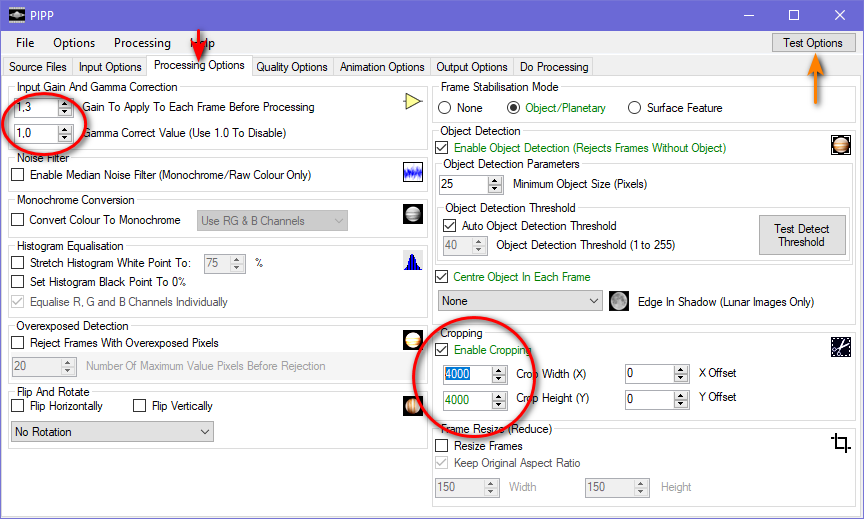Click the overexposed detection planet icon
The image size is (864, 519).
coord(413,340)
